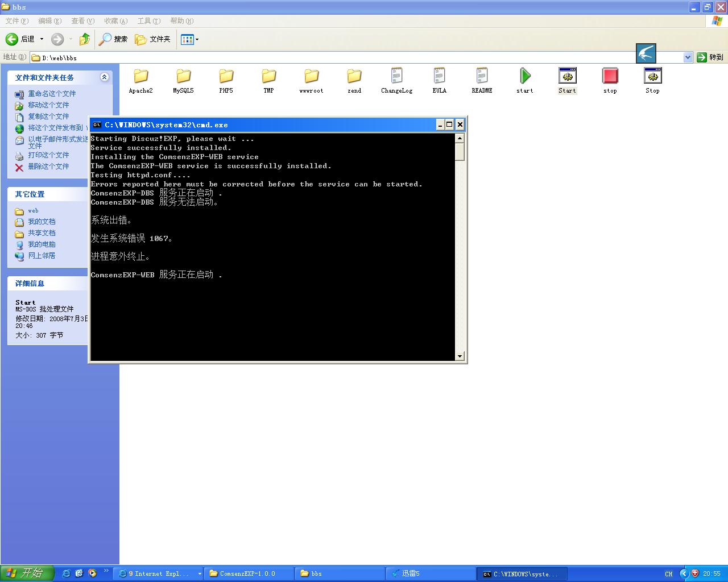728x582 pixels.
Task: Open the zend folder
Action: (354, 76)
